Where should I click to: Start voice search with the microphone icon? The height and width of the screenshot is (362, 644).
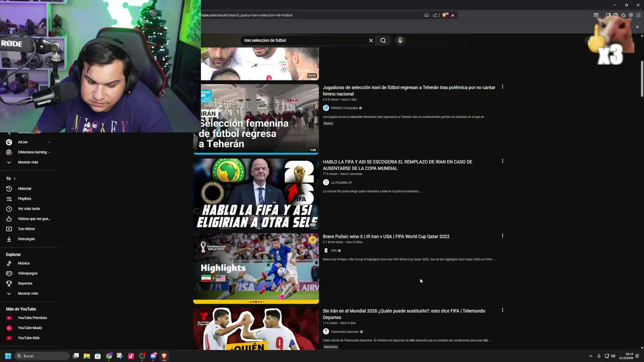tap(400, 40)
